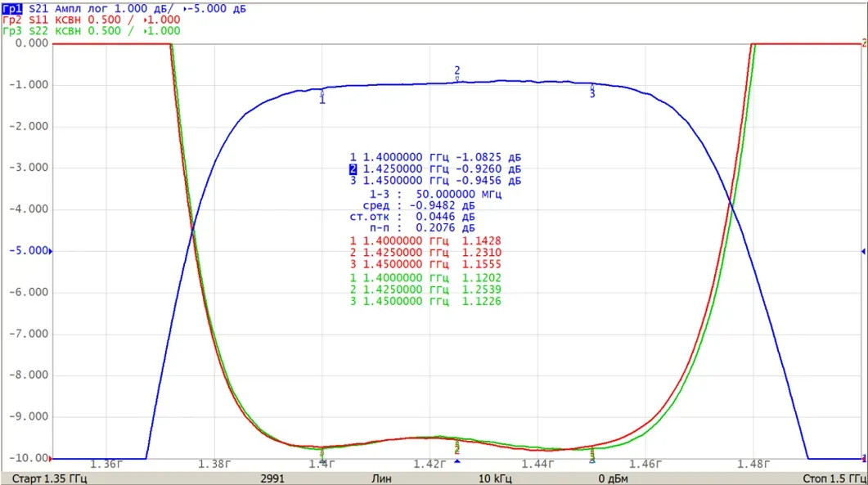The height and width of the screenshot is (485, 868).
Task: Click the blue reference level triangle at -5.000
Action: click(x=51, y=251)
